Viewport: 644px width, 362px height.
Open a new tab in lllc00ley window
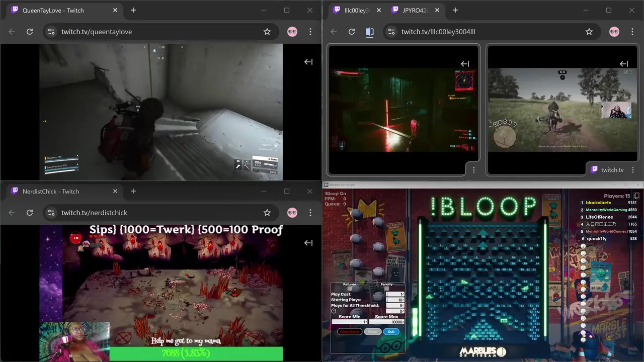[x=455, y=10]
